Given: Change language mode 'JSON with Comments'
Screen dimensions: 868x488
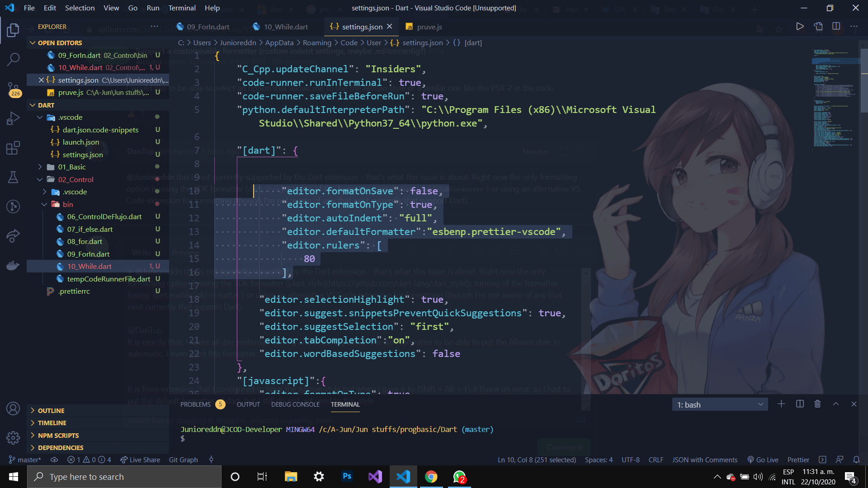Looking at the screenshot, I should [x=705, y=460].
